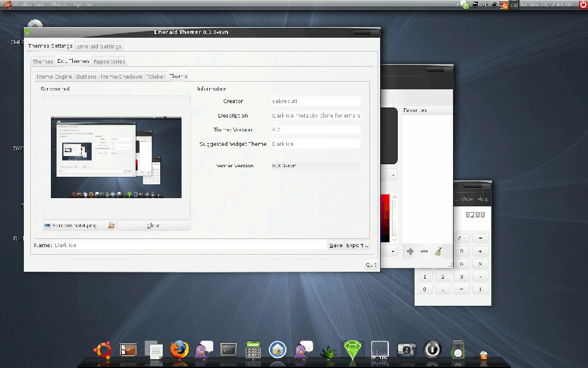The height and width of the screenshot is (368, 588).
Task: Click the plus icon below Favorites
Action: click(x=410, y=252)
